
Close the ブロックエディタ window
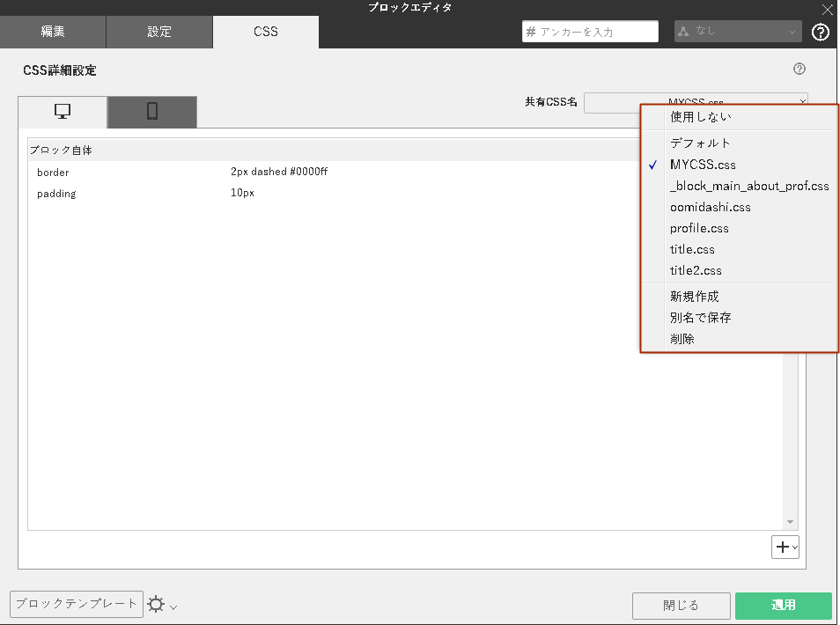(827, 9)
